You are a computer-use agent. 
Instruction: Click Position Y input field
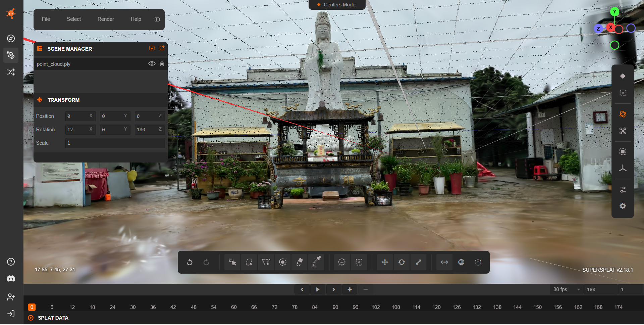point(115,116)
